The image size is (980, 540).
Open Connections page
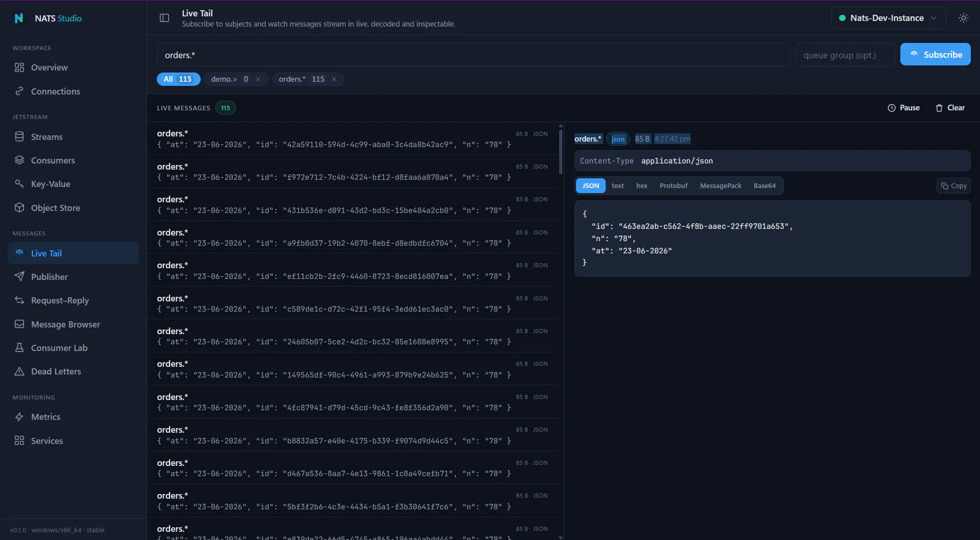(74, 91)
